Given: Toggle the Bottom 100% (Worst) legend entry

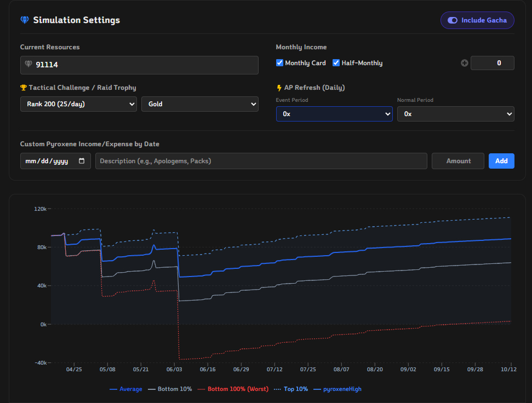Looking at the screenshot, I should pyautogui.click(x=233, y=389).
